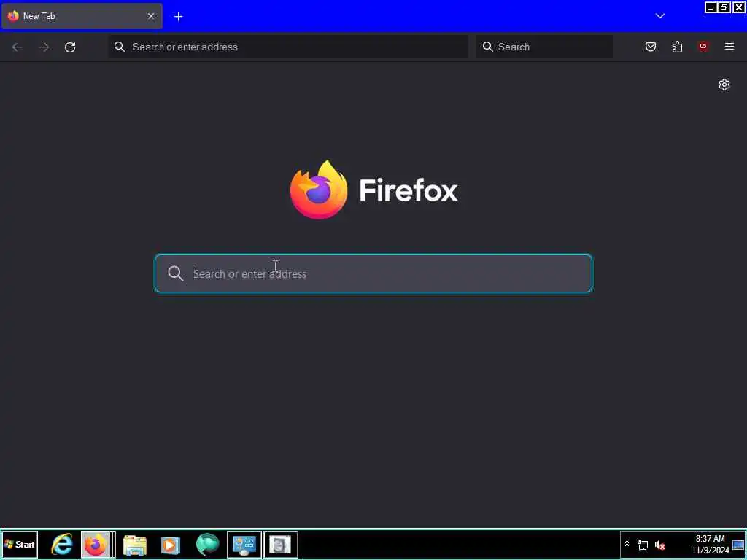Open a new tab with plus button
Viewport: 747px width, 560px height.
pyautogui.click(x=178, y=17)
